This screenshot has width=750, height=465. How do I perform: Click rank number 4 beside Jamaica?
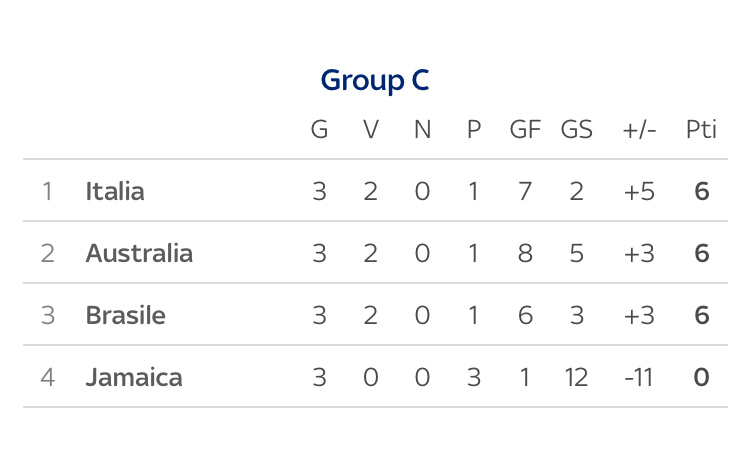(47, 377)
